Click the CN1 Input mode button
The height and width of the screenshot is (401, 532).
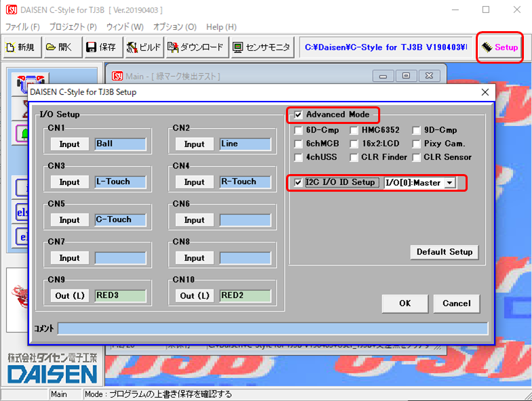[70, 144]
